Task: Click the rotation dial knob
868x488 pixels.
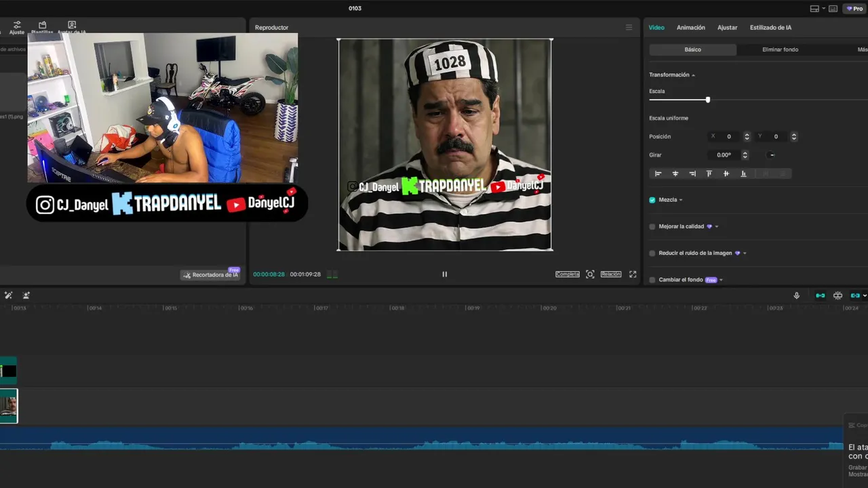Action: click(x=772, y=155)
